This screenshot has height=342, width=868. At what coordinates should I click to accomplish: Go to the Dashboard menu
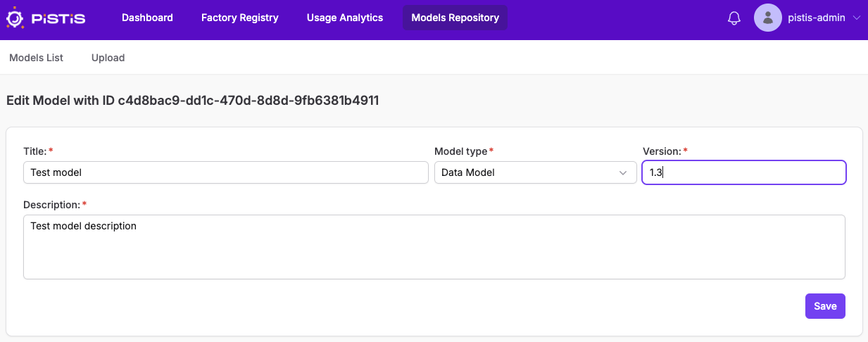click(x=147, y=18)
